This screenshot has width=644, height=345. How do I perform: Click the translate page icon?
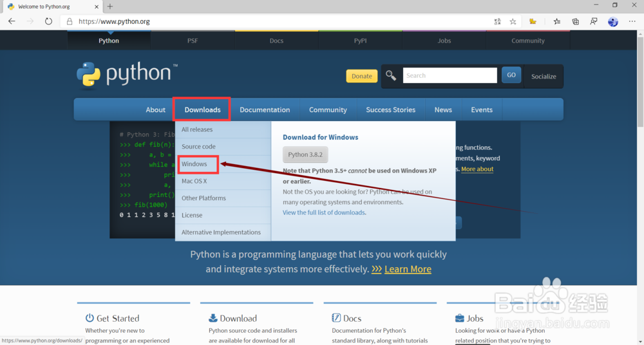tap(497, 21)
